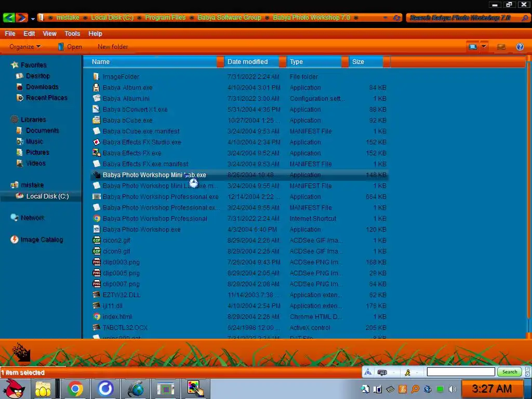This screenshot has width=532, height=399.
Task: Click the green Back navigation arrow
Action: 9,17
